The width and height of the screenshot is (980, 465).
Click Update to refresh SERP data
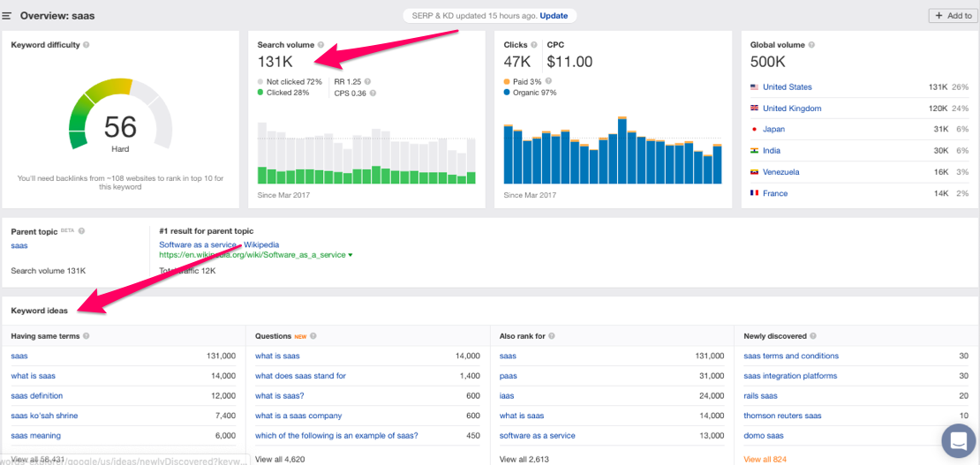click(554, 16)
